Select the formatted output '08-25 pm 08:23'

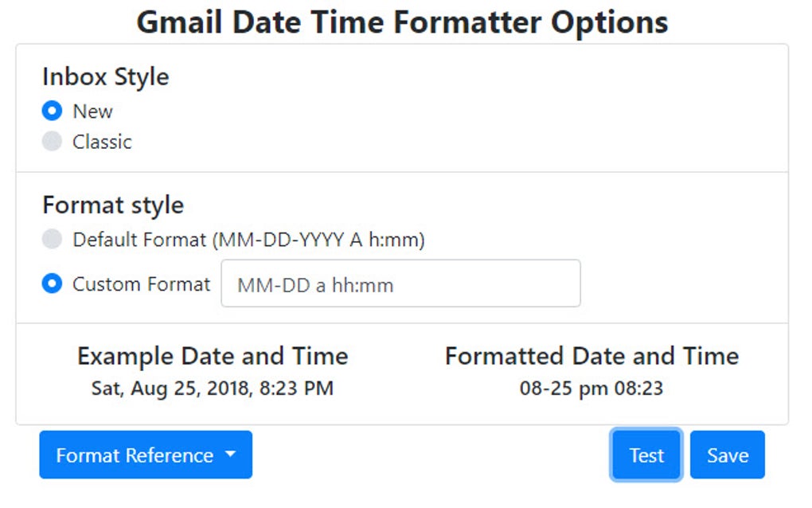(x=591, y=389)
